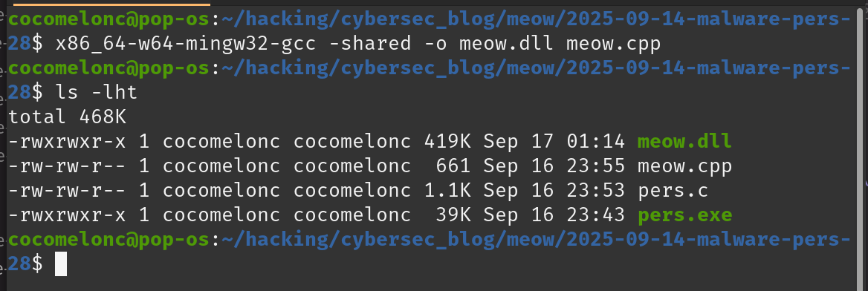Click the pers.c filename in the listing

click(x=673, y=191)
